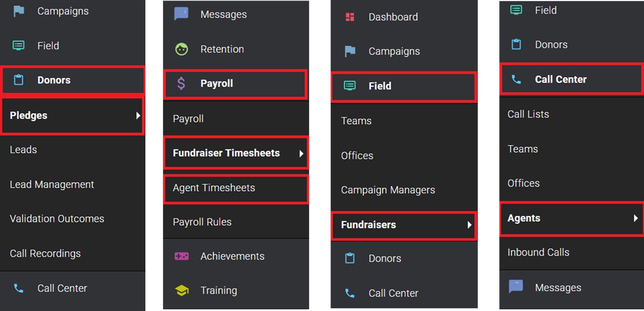Expand the Agents submenu arrow
Viewport: 644px width, 311px height.
(636, 218)
